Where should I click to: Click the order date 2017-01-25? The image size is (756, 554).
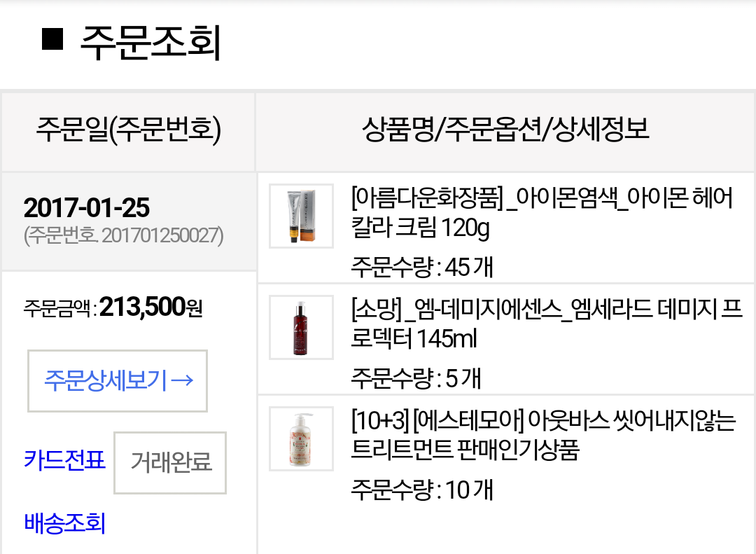87,208
